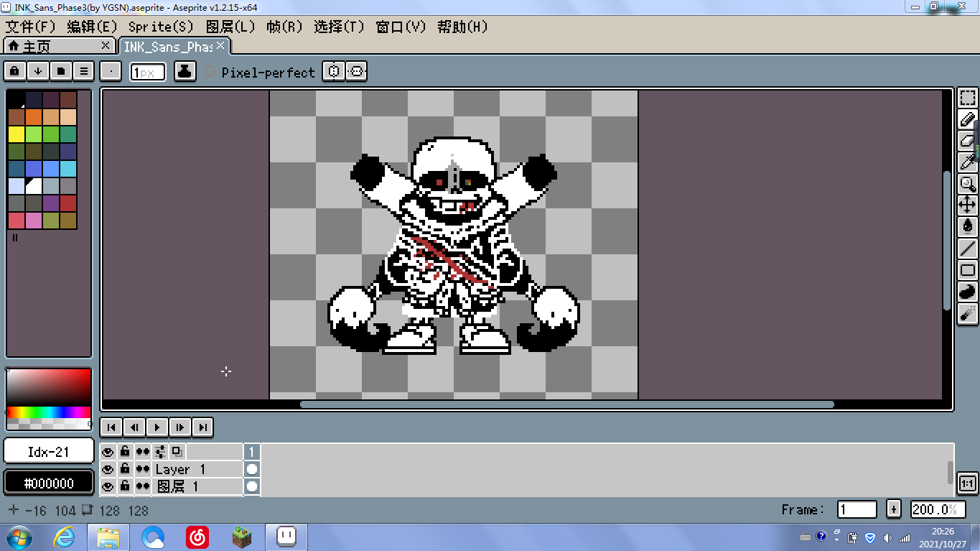
Task: Toggle onion skin icon in timeline header
Action: 177,452
